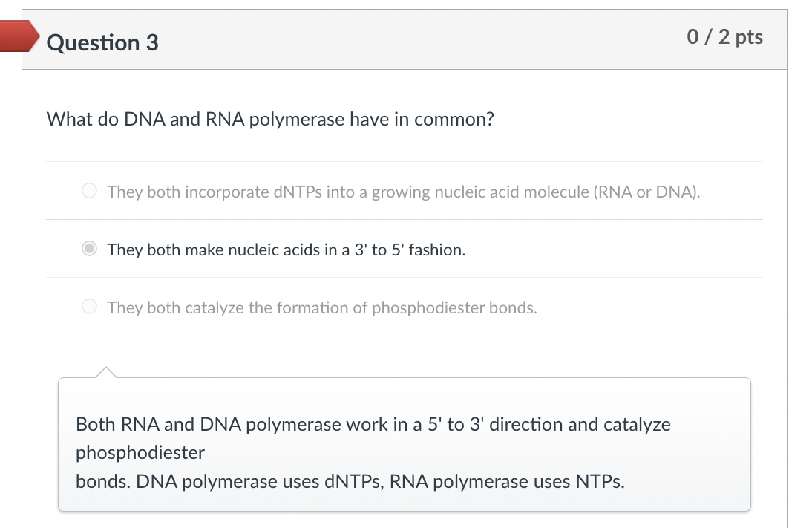This screenshot has height=528, width=812.
Task: Click the 'Question 3' heading
Action: point(102,42)
